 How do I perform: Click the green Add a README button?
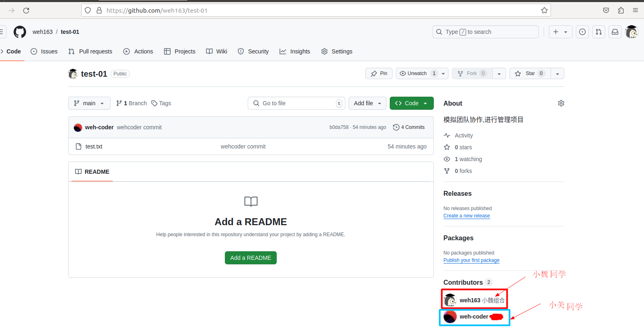[251, 258]
